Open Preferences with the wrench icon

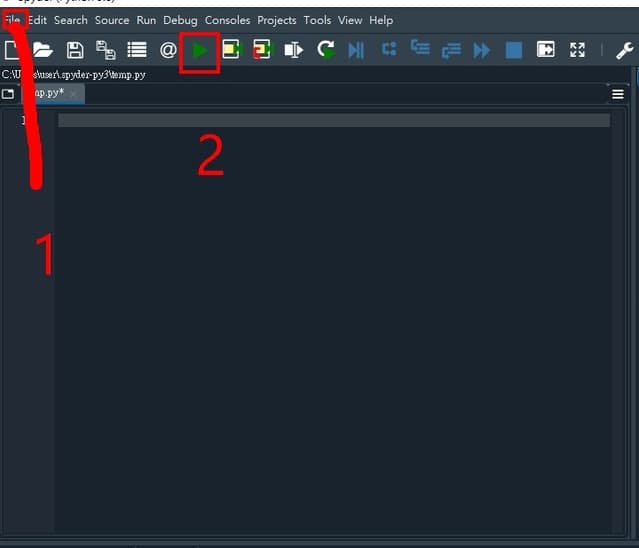(624, 50)
